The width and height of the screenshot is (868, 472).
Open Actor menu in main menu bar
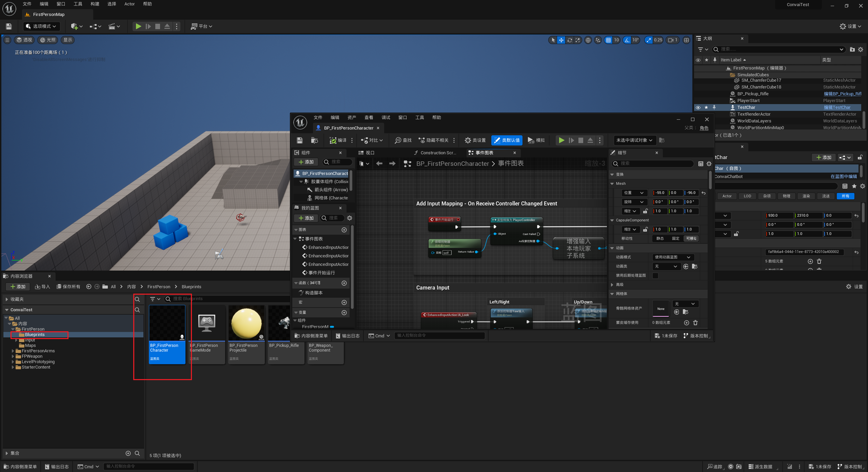[x=129, y=4]
